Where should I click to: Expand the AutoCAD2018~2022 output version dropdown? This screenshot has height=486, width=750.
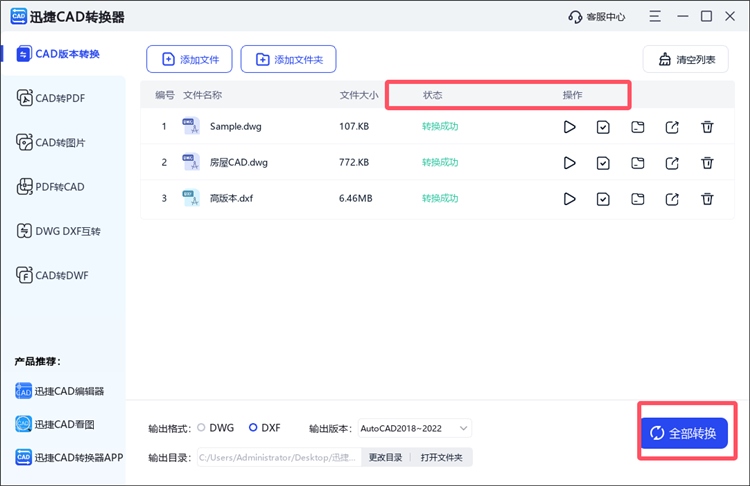pos(414,428)
